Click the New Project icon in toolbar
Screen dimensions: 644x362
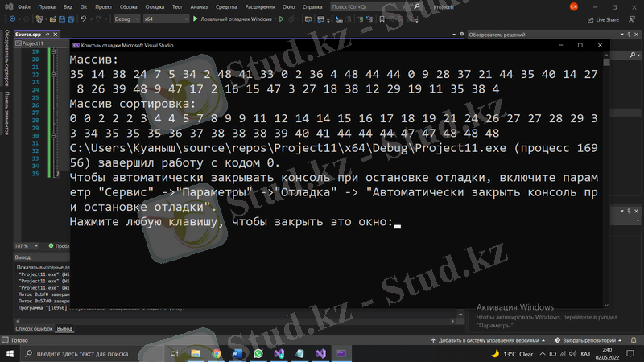39,19
